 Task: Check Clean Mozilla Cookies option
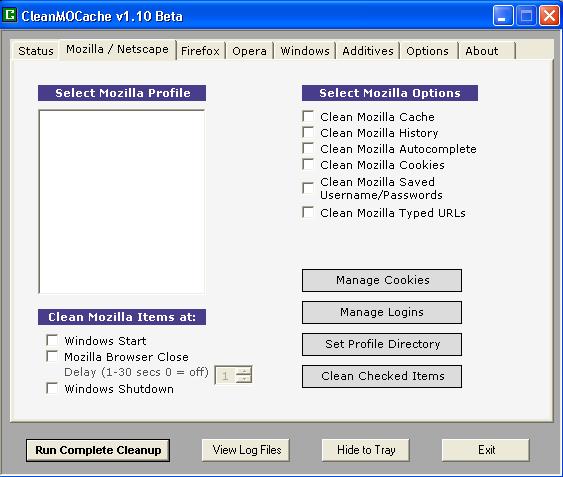coord(308,165)
